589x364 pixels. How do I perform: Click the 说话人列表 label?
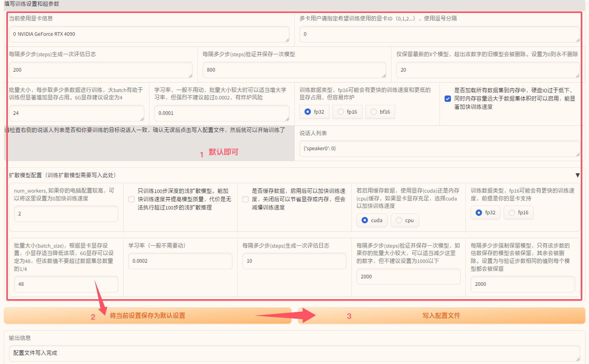click(313, 133)
